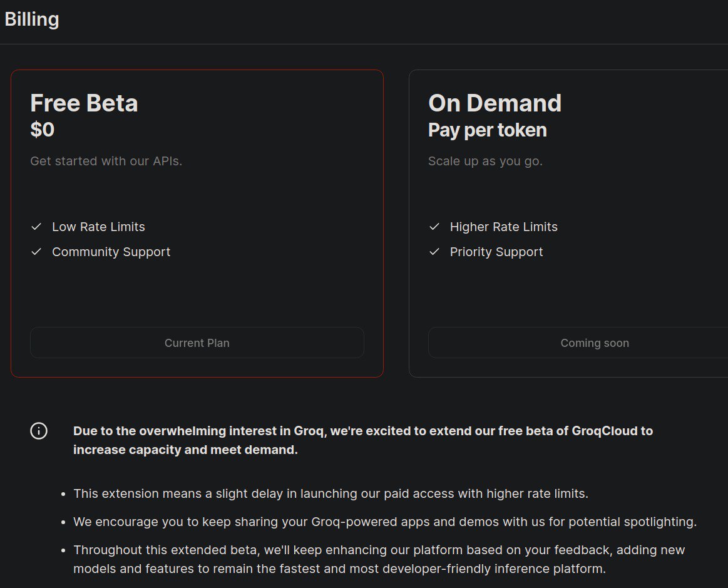Viewport: 728px width, 588px height.
Task: Select the Free Beta plan title
Action: (x=84, y=103)
